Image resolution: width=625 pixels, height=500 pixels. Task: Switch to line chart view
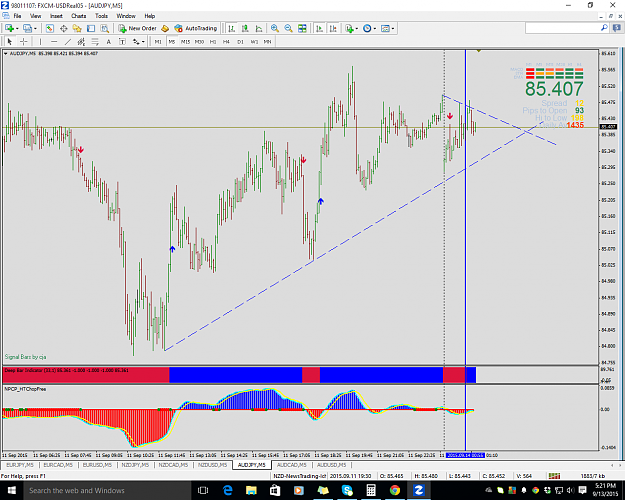[259, 28]
